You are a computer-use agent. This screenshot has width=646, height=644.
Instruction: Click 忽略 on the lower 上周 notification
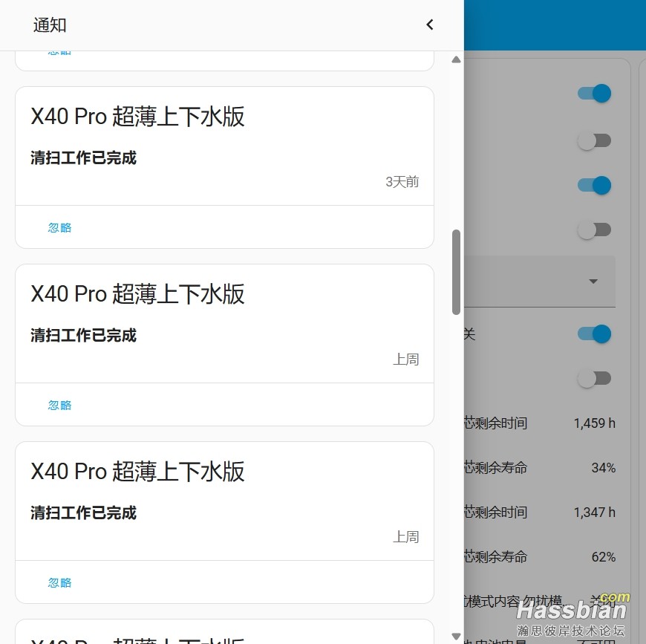click(x=59, y=583)
